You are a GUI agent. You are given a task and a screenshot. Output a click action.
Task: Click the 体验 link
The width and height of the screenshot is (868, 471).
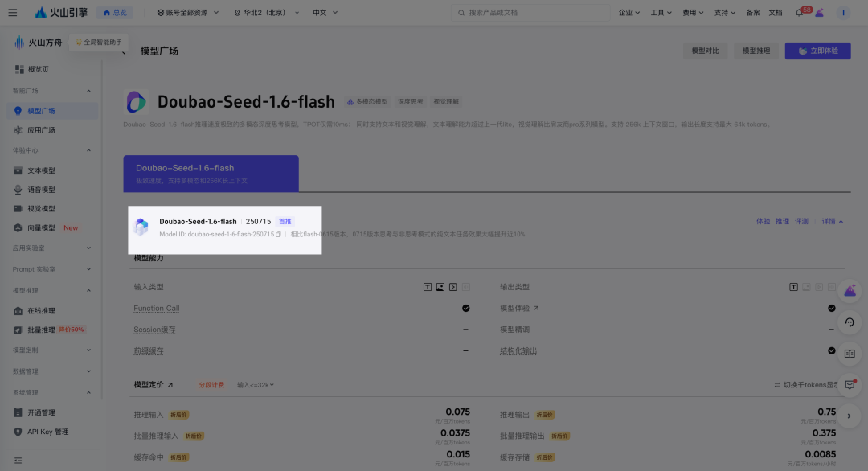(x=763, y=221)
